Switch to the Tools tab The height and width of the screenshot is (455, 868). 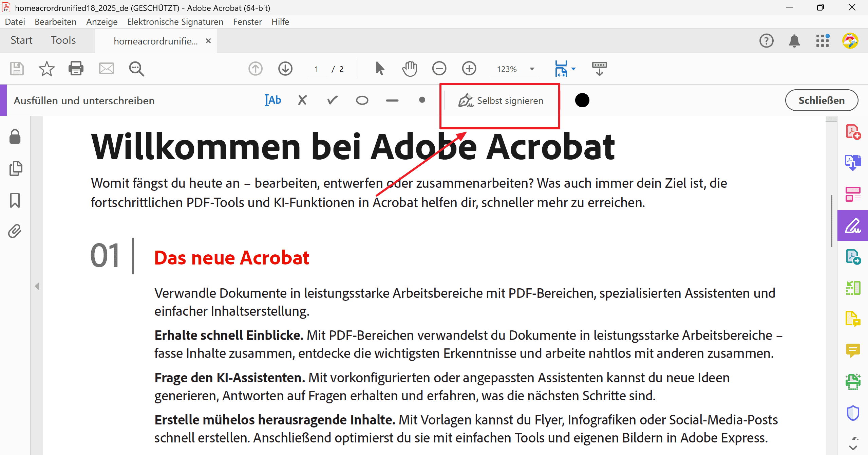63,40
